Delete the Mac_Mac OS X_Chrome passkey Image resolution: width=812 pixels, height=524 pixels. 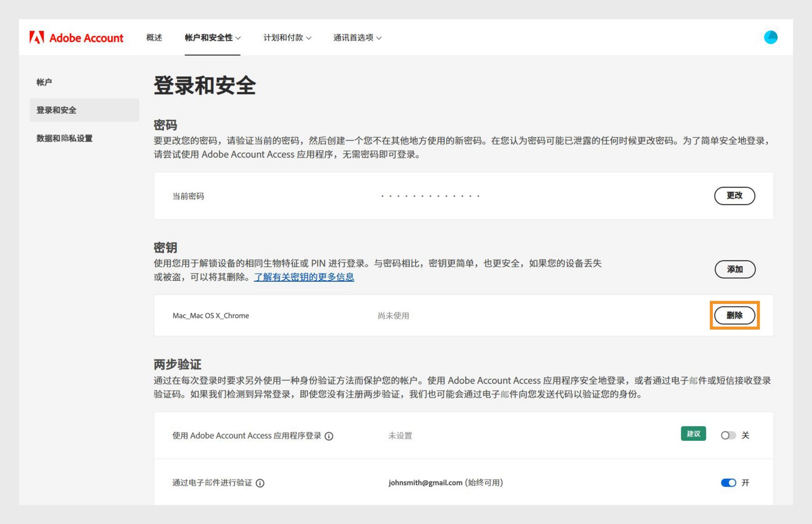(734, 315)
